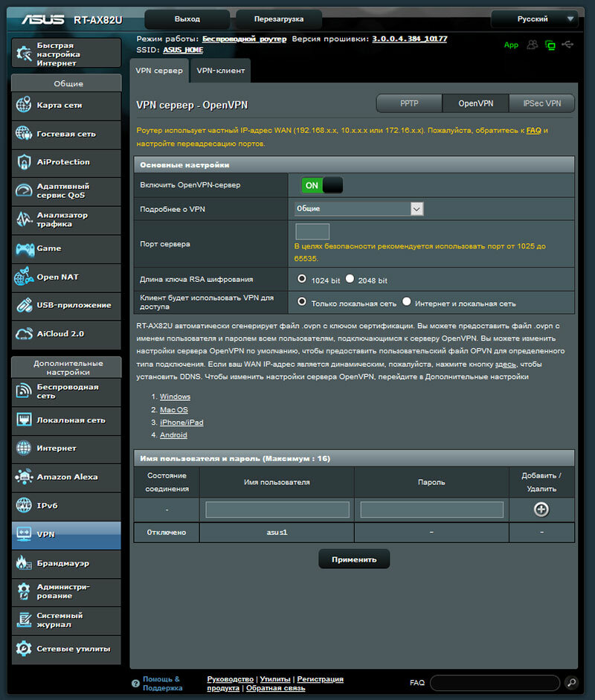Open the AiCloud 2.0 cloud icon
The image size is (595, 700).
pos(24,334)
